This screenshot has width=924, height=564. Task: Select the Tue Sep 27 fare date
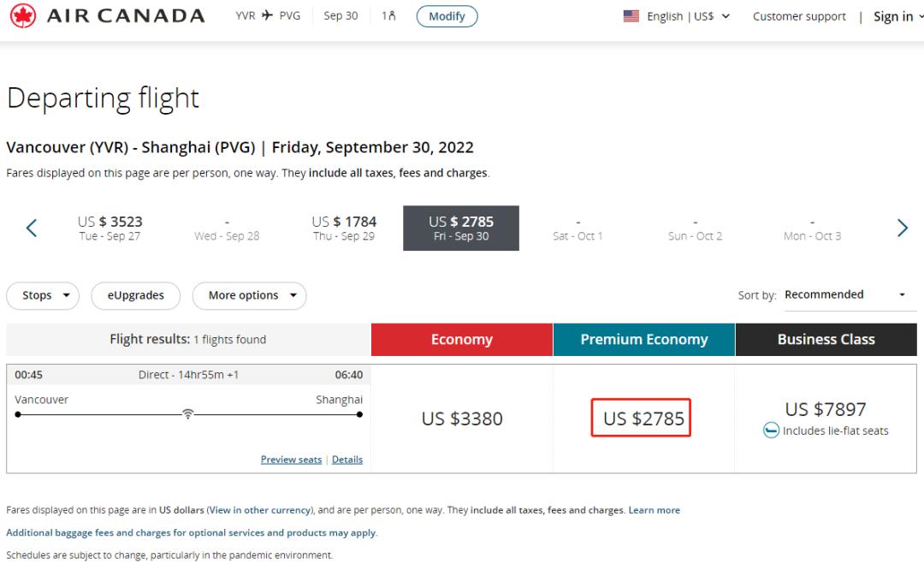(110, 228)
